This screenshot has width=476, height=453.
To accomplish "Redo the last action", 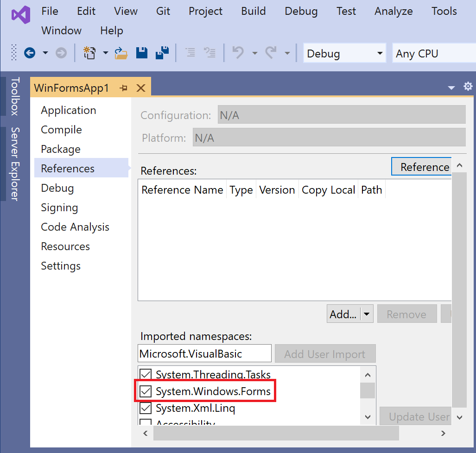I will tap(271, 53).
